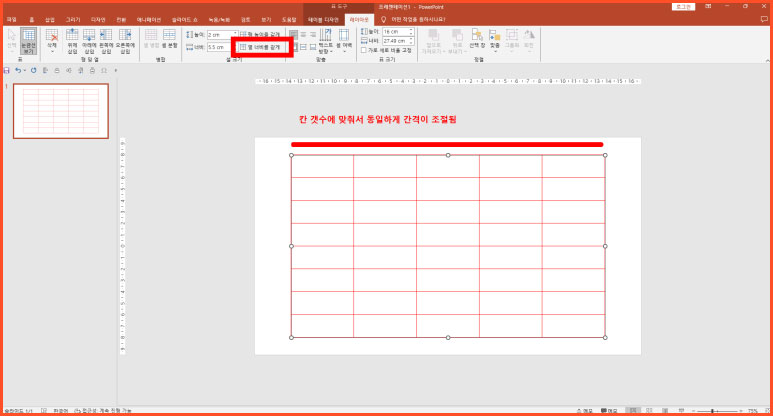Toggle the View Gridlines button
This screenshot has width=773, height=416.
[28, 41]
